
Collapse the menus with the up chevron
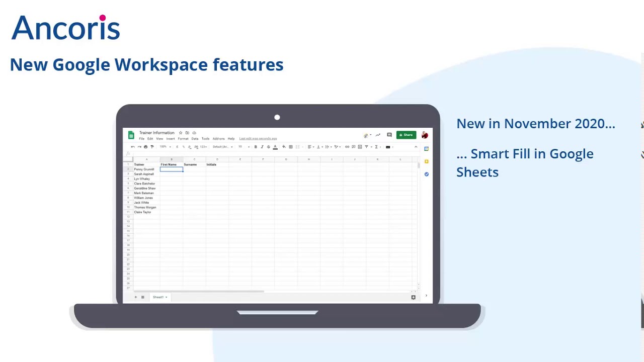[x=416, y=147]
